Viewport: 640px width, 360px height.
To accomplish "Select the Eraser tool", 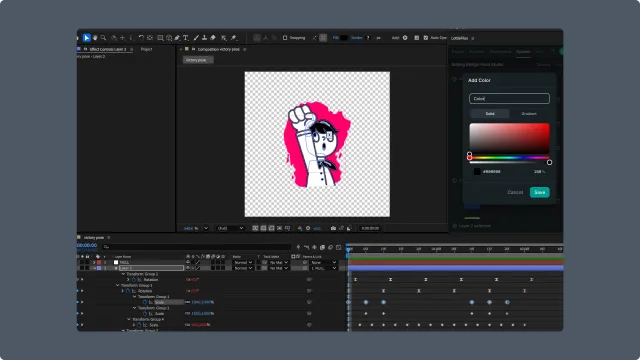I will pos(213,38).
